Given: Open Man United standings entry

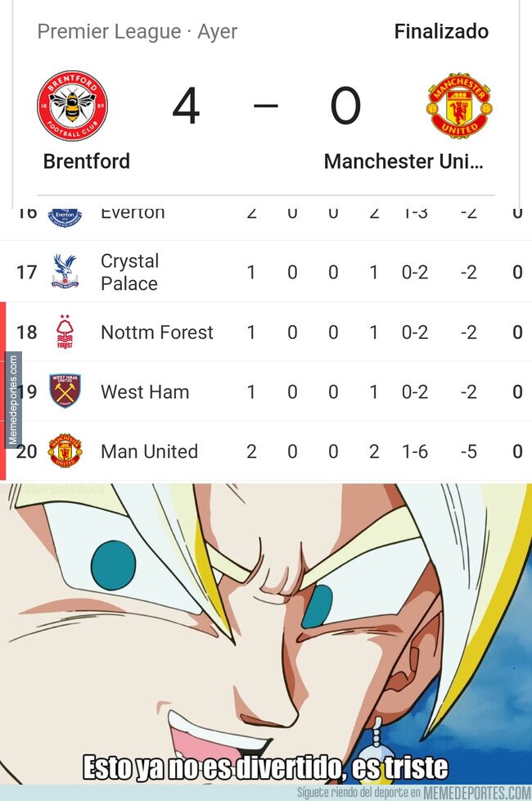Looking at the screenshot, I should [149, 451].
